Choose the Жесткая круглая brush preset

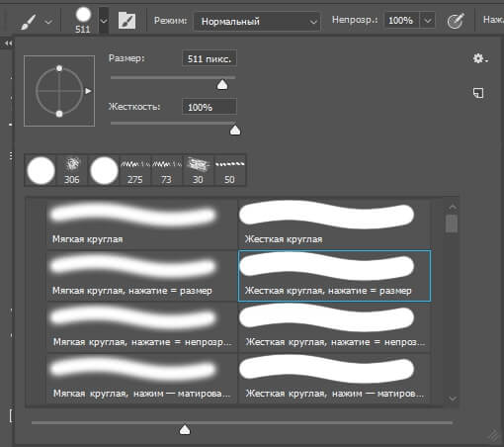[x=334, y=223]
